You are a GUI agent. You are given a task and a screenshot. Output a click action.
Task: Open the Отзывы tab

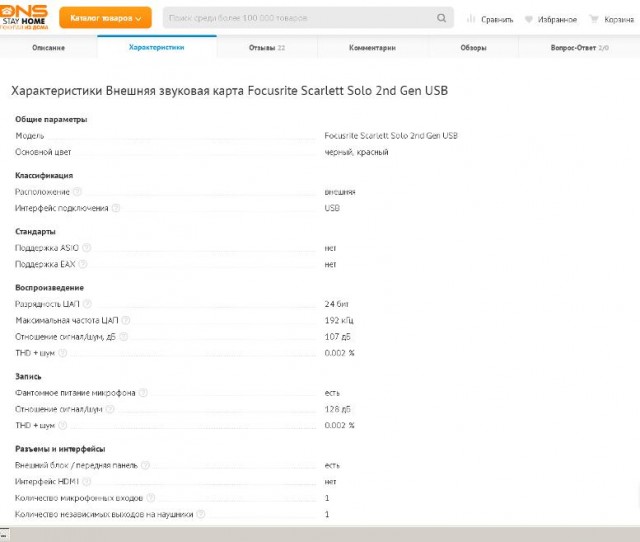click(267, 47)
